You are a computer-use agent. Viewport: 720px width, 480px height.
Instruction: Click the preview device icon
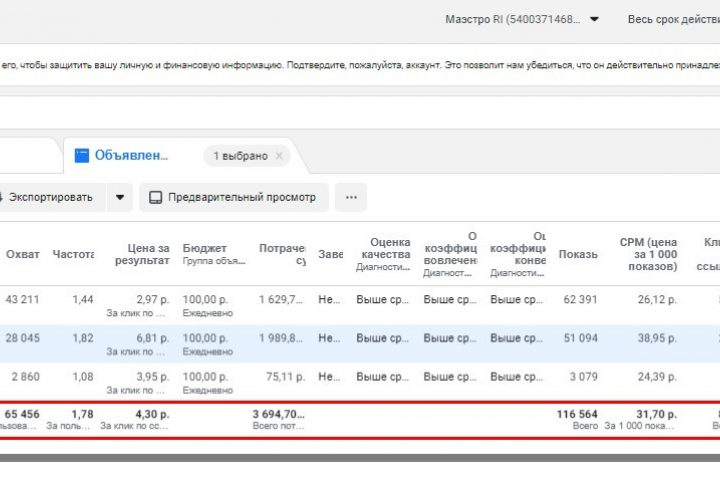pyautogui.click(x=156, y=197)
